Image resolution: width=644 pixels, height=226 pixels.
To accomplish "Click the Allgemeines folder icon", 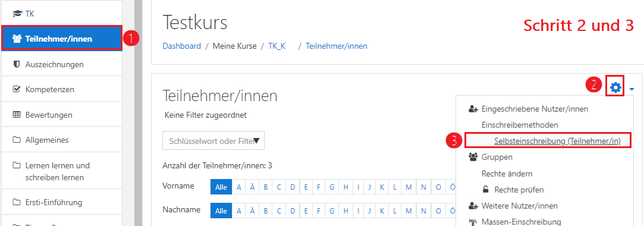I will point(17,140).
